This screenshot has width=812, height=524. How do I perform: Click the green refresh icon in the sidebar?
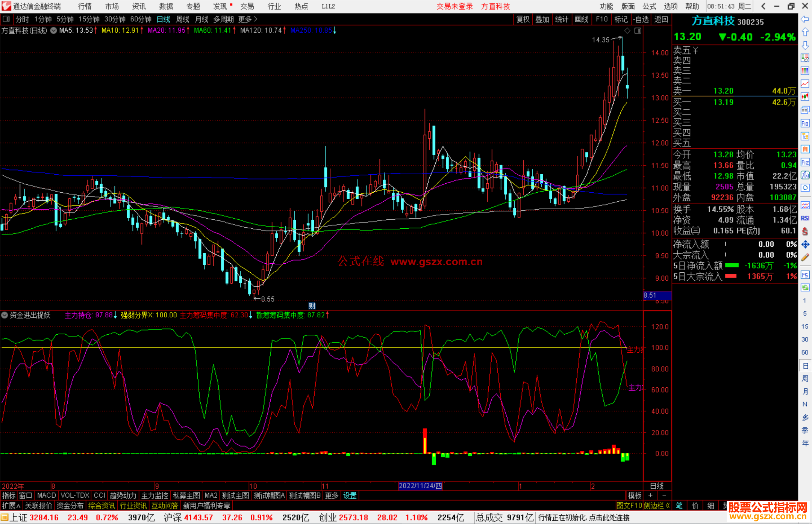(805, 288)
